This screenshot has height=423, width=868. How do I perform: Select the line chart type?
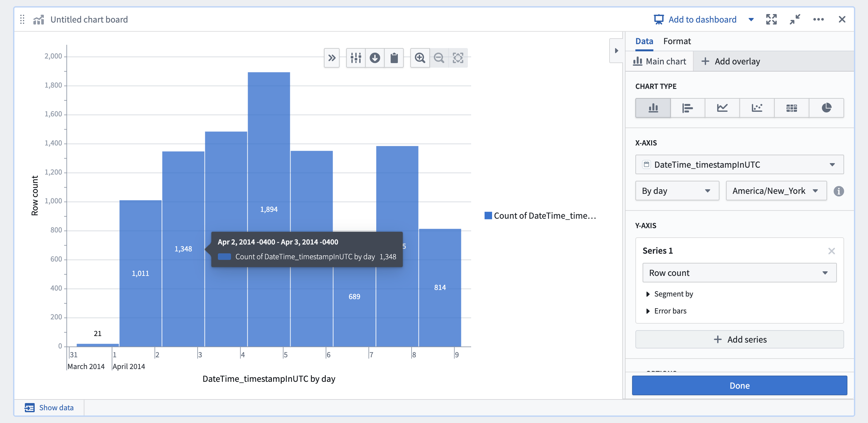[722, 108]
